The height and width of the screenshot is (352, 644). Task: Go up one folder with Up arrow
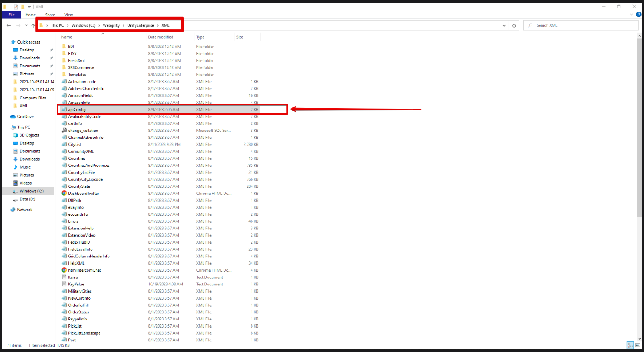coord(33,25)
